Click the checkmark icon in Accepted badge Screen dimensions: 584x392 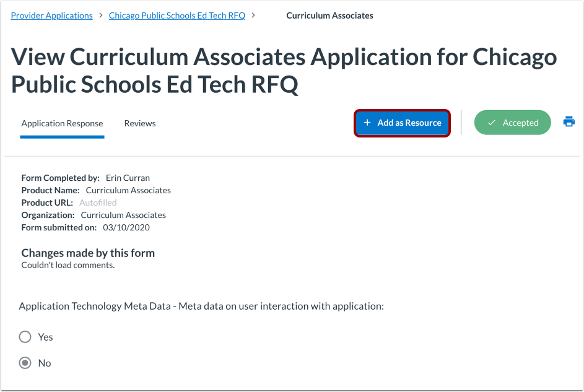[492, 123]
